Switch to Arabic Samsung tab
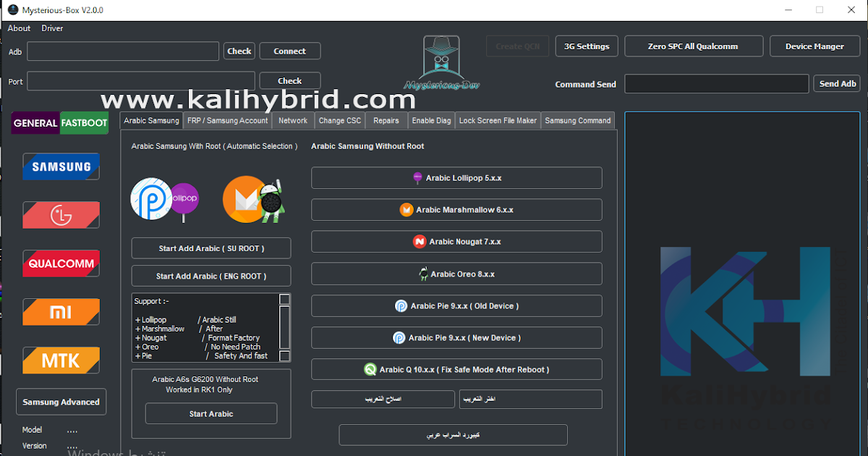 151,120
